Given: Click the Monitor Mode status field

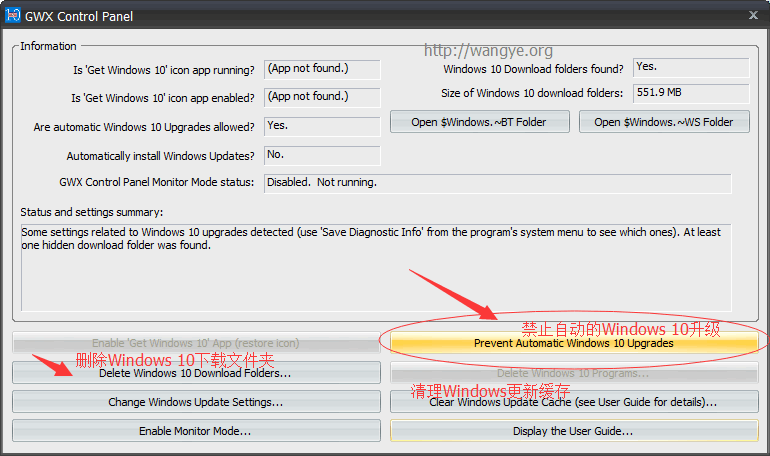Looking at the screenshot, I should [x=497, y=183].
